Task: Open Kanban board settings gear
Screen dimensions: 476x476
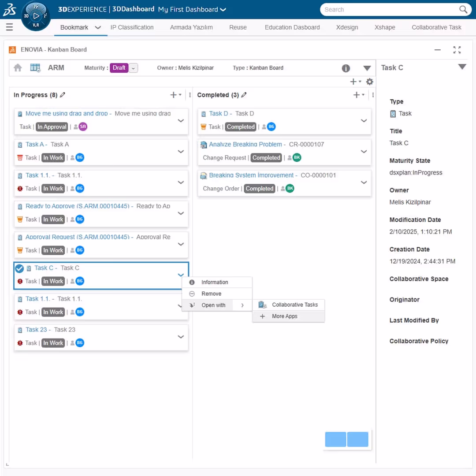Action: pyautogui.click(x=369, y=82)
